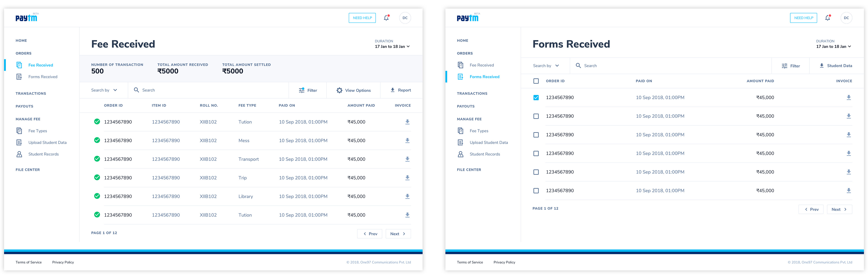The width and height of the screenshot is (868, 279).
Task: Open View Options gear in Fee Received window
Action: 339,90
